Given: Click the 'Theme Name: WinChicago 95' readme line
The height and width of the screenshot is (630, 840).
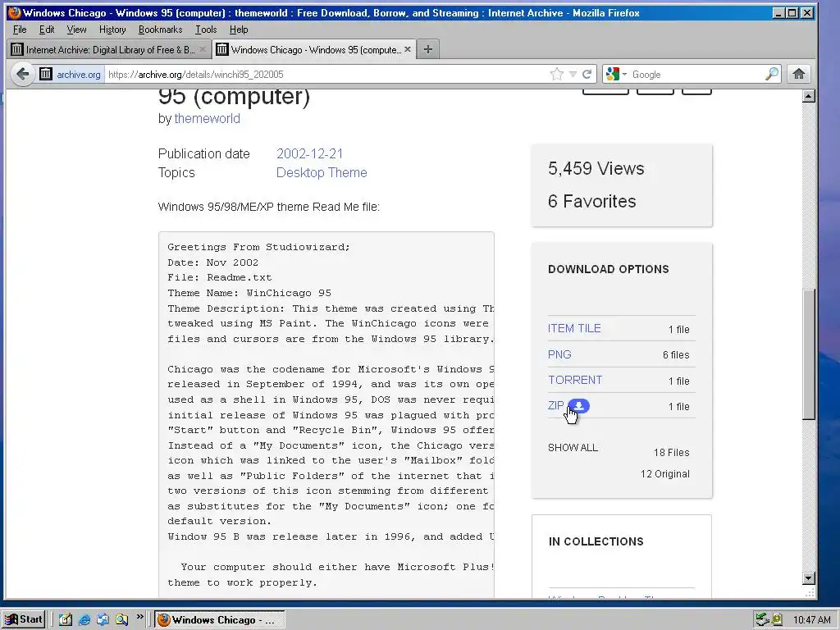Looking at the screenshot, I should [x=249, y=293].
